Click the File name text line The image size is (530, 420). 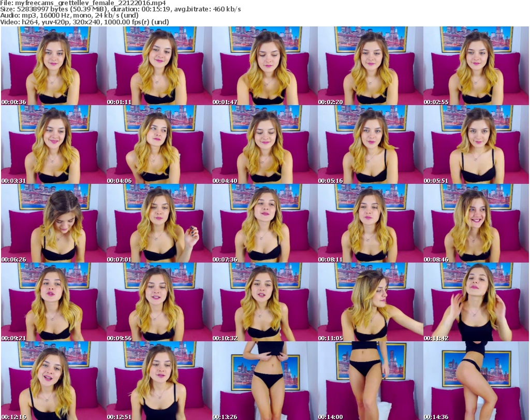coord(83,3)
